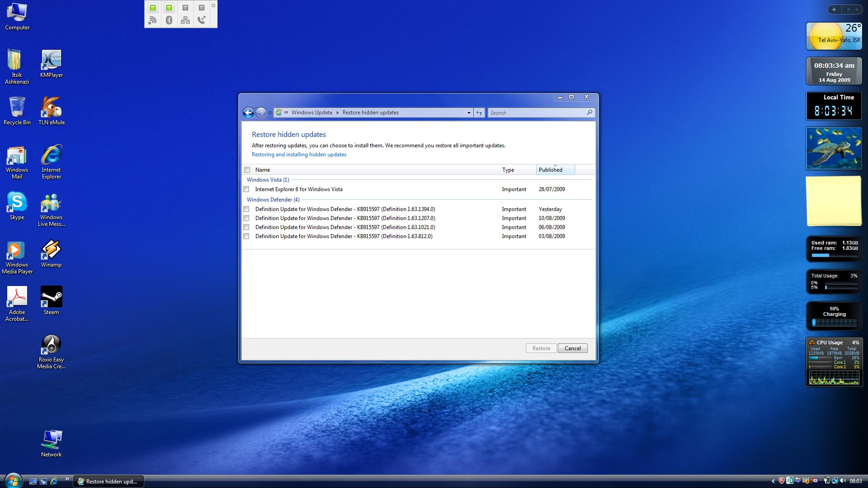Screen dimensions: 868x488
Task: Sort by the Type column header
Action: 518,170
